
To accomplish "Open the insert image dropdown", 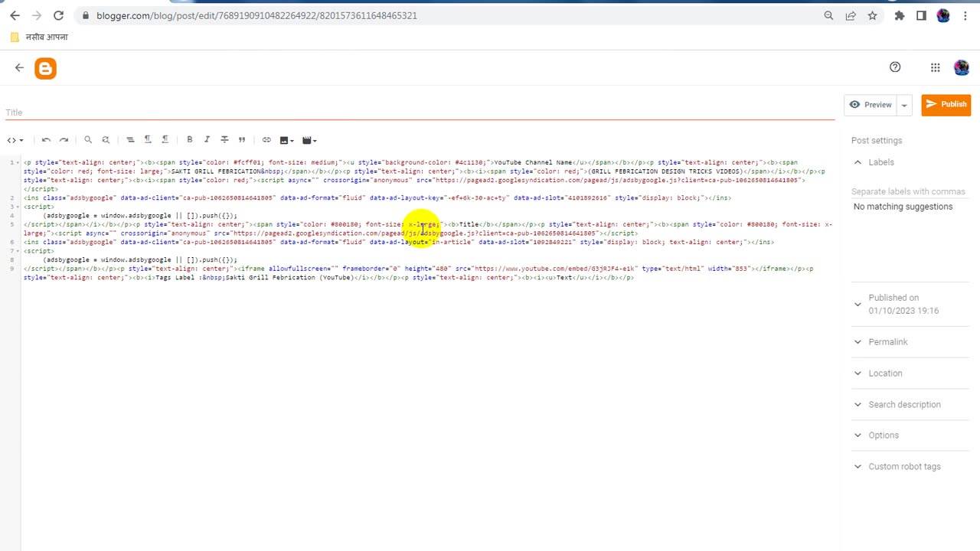I will (x=286, y=140).
